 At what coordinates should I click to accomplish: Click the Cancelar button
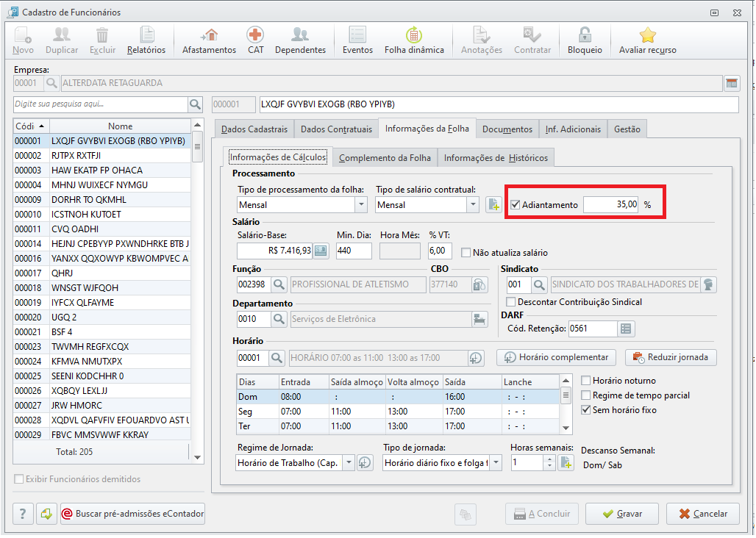coord(703,514)
